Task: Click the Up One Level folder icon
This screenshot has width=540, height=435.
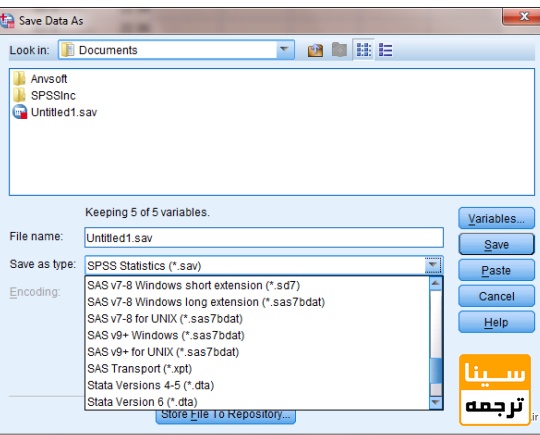Action: (x=315, y=50)
